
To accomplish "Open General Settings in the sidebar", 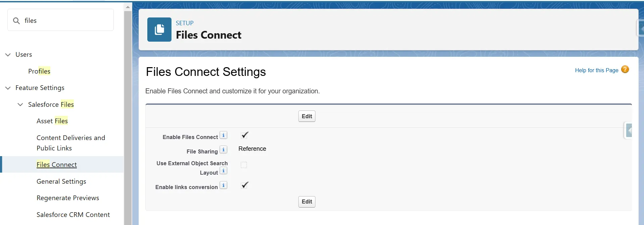I will (x=61, y=181).
